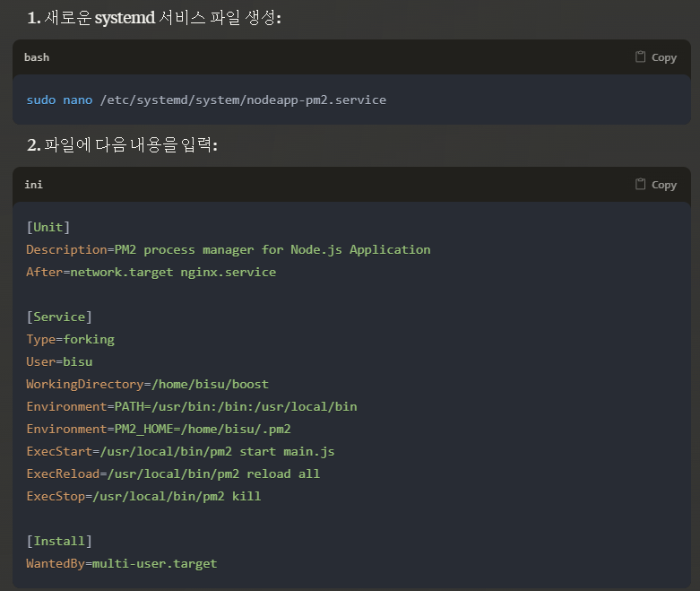Click the clipboard icon on the bash block

point(640,56)
